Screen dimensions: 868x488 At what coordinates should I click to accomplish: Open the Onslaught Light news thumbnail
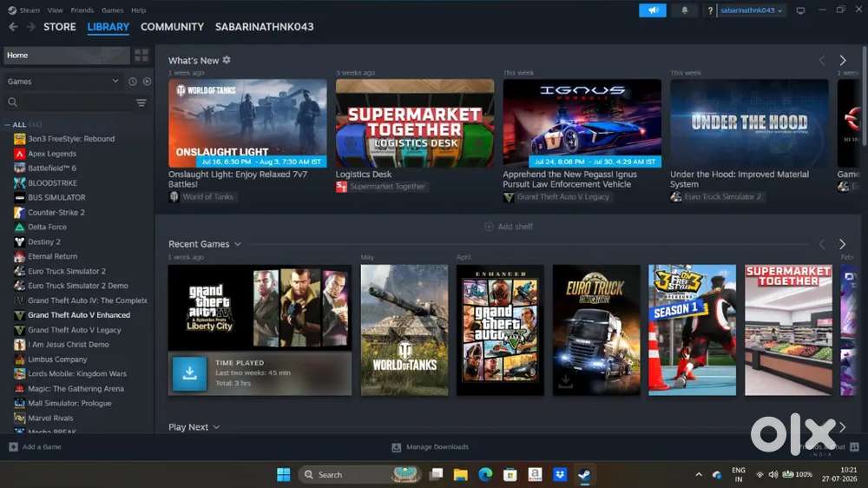247,123
